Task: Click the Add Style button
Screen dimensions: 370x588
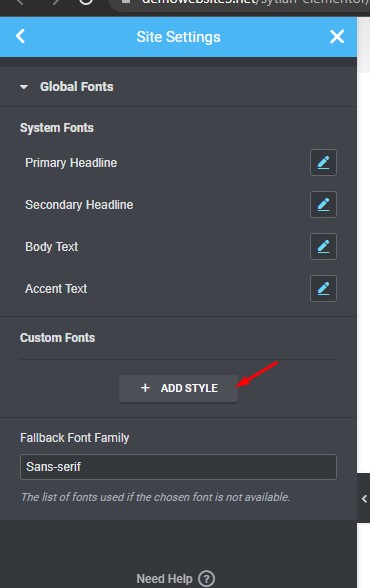Action: [x=178, y=388]
